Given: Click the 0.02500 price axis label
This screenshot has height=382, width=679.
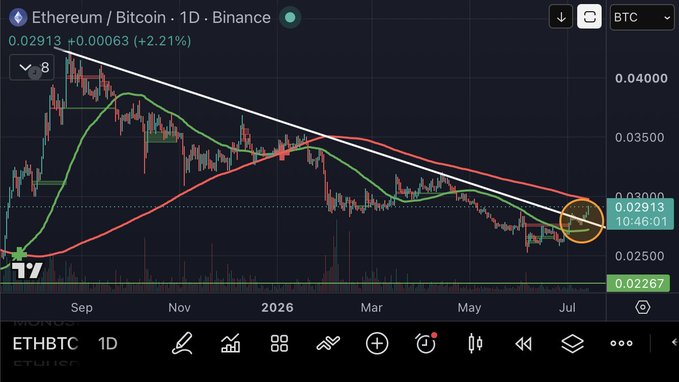Looking at the screenshot, I should click(x=640, y=256).
